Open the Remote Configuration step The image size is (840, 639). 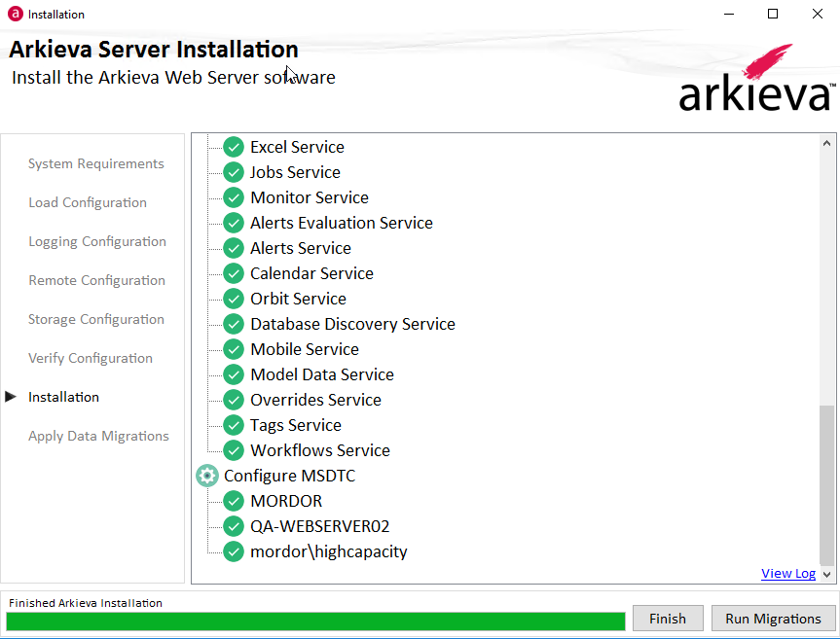96,280
